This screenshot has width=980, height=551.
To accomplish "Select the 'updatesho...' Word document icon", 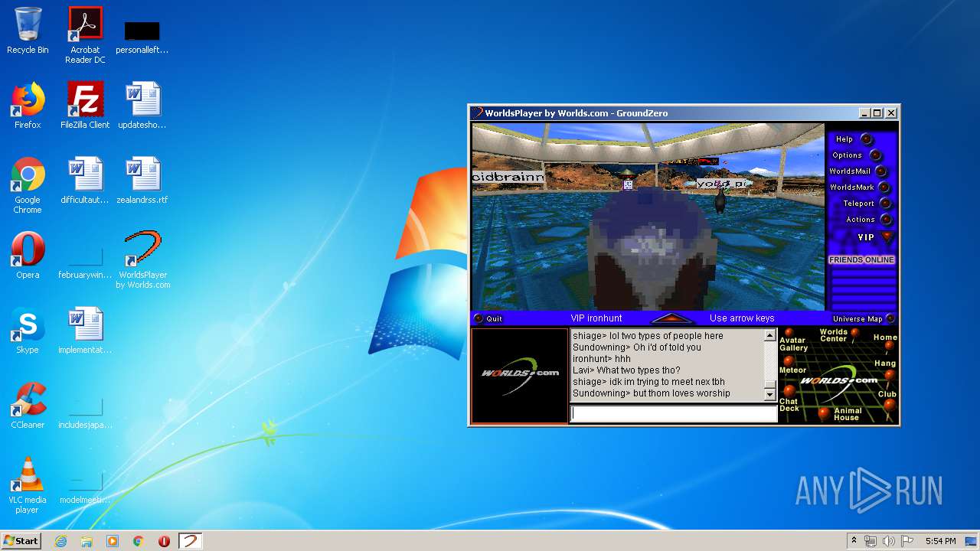I will [x=142, y=106].
